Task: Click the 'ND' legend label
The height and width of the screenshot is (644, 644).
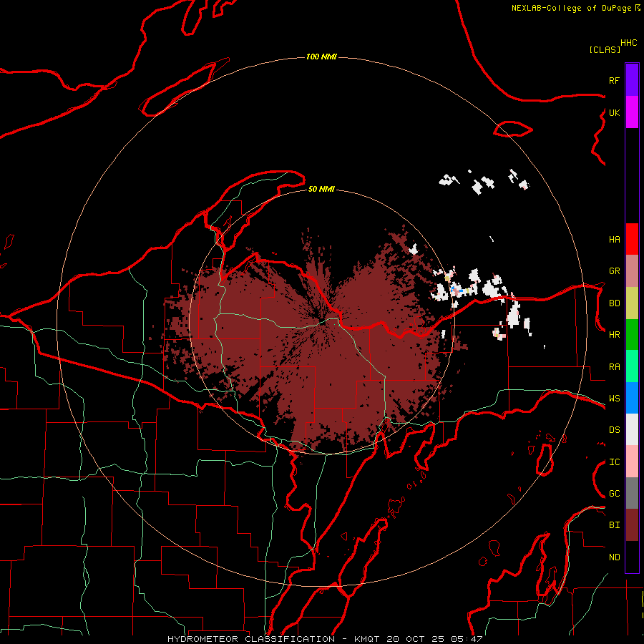Action: [614, 557]
